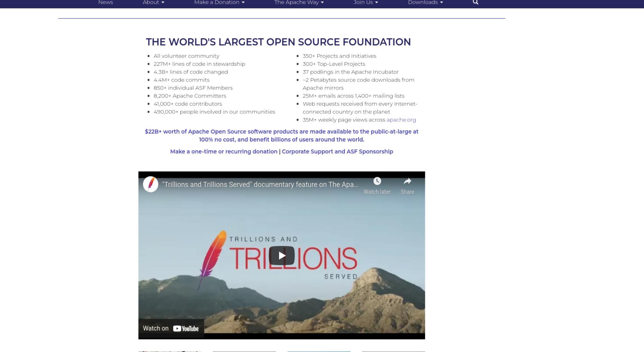Click text "All volunteer community"
This screenshot has height=352, width=644.
pos(186,56)
